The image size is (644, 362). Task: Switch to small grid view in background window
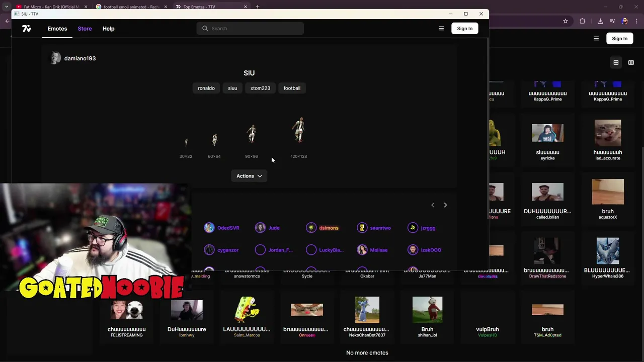point(631,63)
